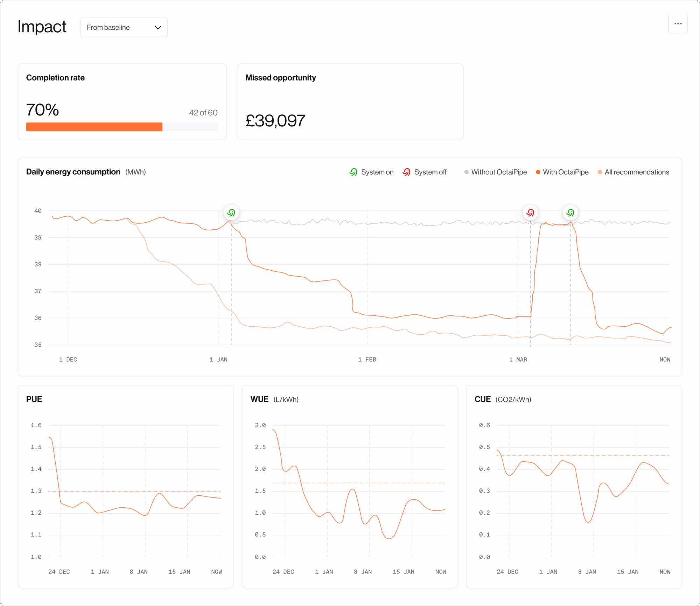Click the orange completion rate progress bar
The width and height of the screenshot is (700, 606).
94,127
